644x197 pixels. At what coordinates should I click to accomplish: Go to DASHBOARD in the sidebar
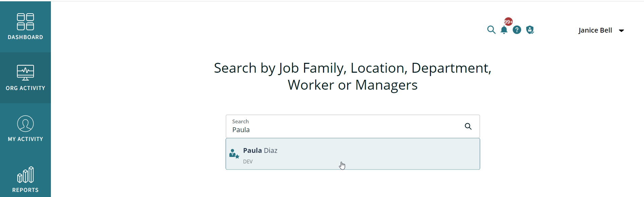[x=25, y=37]
